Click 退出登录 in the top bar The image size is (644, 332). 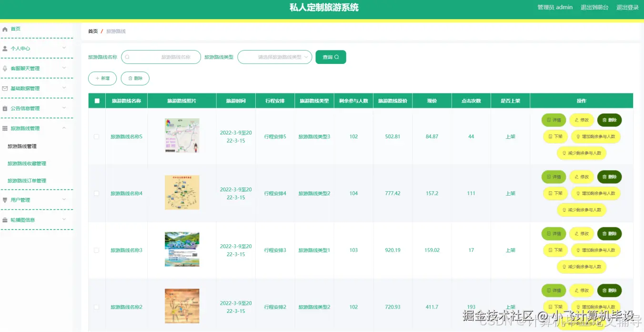click(x=628, y=7)
